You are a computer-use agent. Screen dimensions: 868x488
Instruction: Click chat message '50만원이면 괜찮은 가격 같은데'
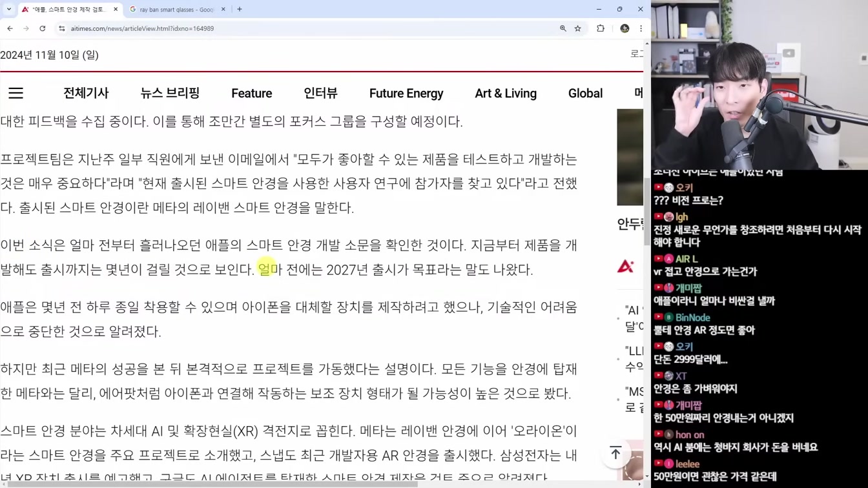pos(715,477)
